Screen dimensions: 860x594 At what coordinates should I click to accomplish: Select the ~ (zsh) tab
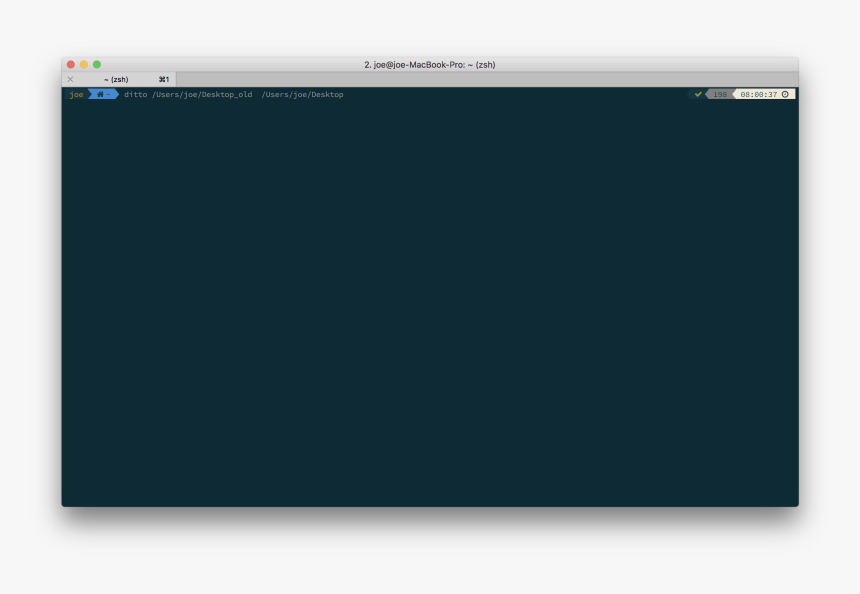pyautogui.click(x=119, y=80)
